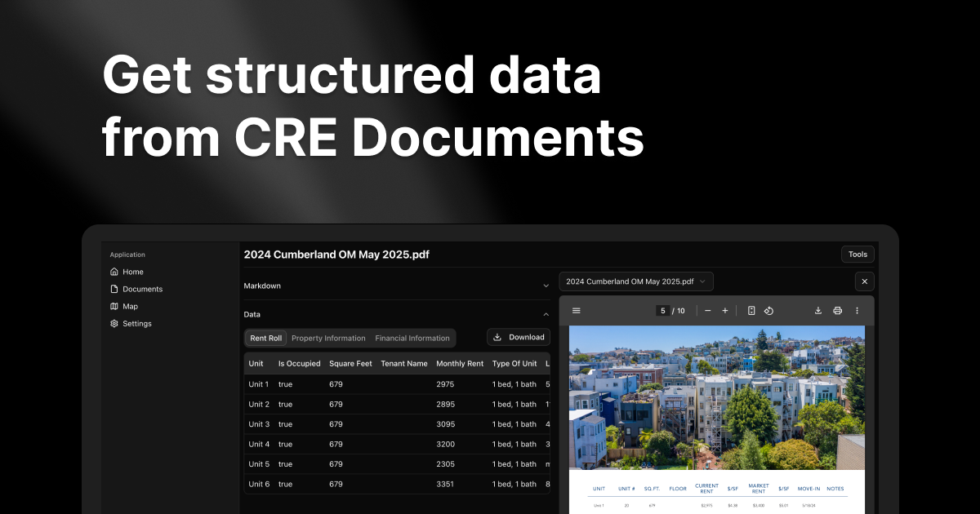Download the PDF from the viewer toolbar
The height and width of the screenshot is (514, 980).
tap(817, 311)
